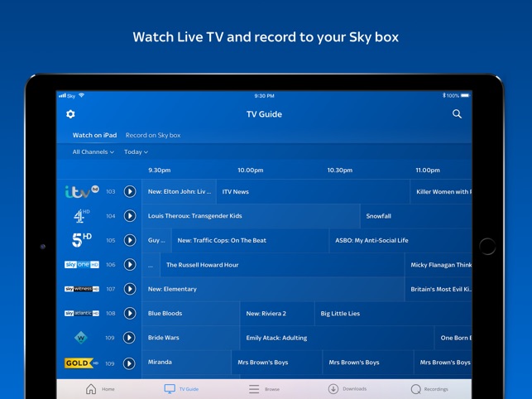Open New: Elton John: Liv... programme
The width and height of the screenshot is (532, 399).
tap(180, 191)
